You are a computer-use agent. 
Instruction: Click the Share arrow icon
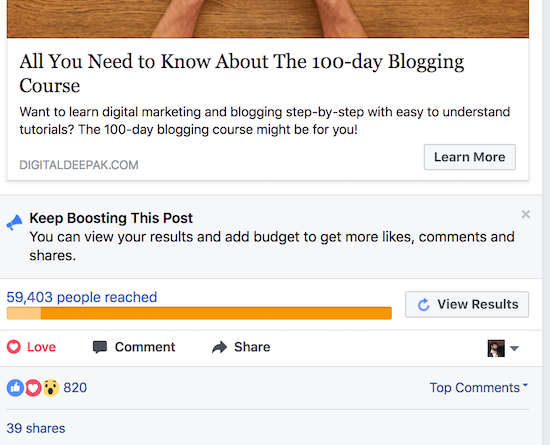[220, 347]
